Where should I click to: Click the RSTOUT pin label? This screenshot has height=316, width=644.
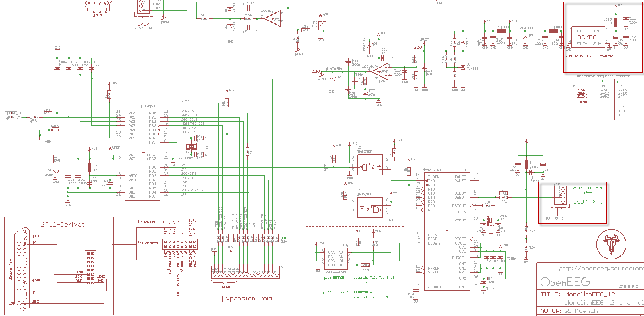(x=459, y=205)
